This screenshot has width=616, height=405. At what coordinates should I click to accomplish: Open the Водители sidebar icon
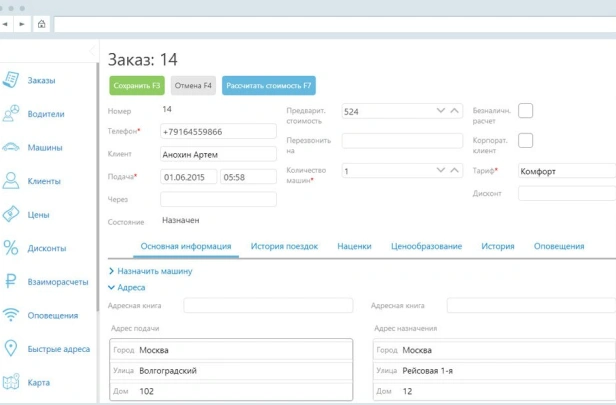click(12, 114)
